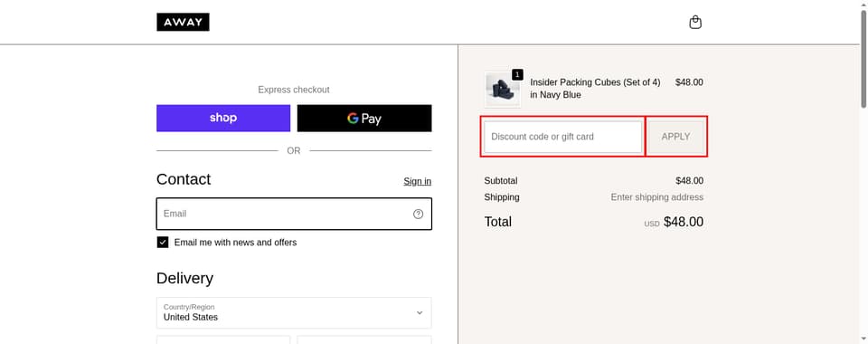Click the Delivery heading
868x344 pixels.
coord(184,278)
